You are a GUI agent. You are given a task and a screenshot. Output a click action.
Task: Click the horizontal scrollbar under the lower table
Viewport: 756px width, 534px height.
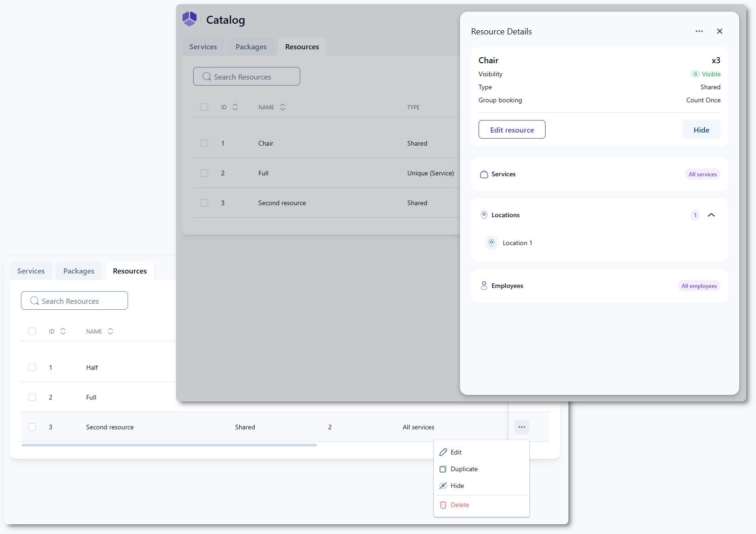click(169, 445)
